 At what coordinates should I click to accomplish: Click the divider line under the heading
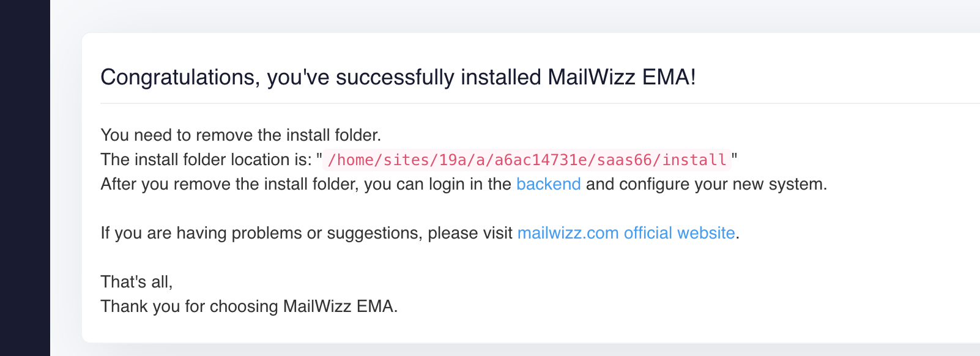540,103
